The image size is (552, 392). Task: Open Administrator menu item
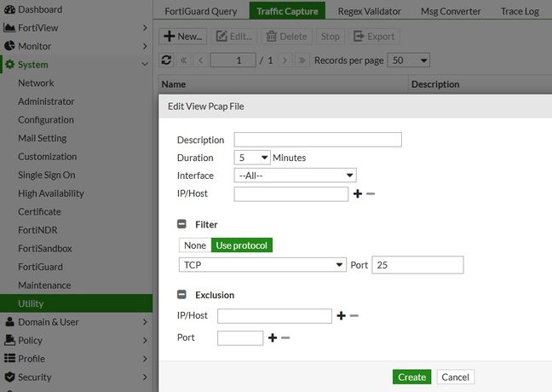(46, 101)
